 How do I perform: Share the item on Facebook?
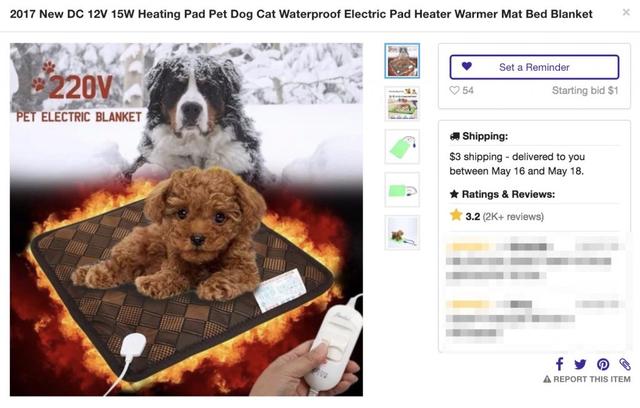[559, 364]
